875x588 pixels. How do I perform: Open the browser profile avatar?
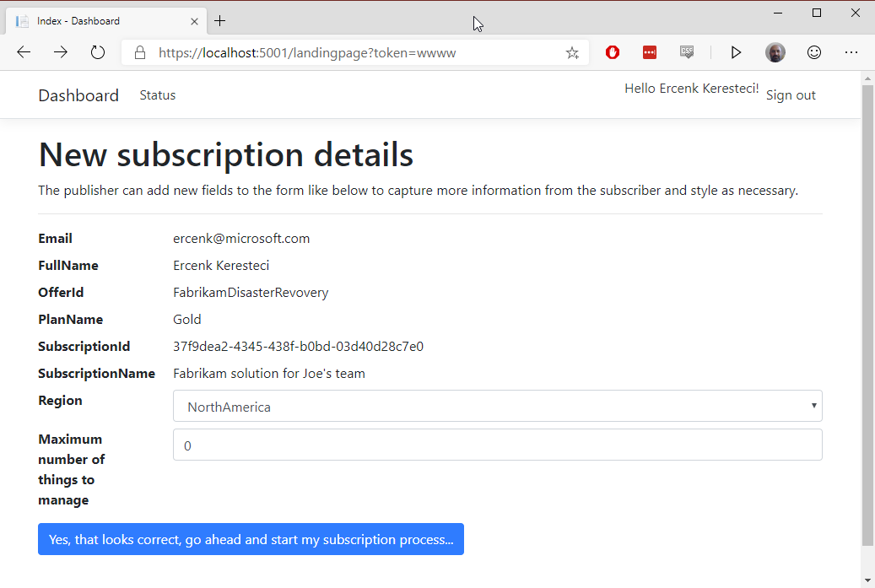coord(775,52)
